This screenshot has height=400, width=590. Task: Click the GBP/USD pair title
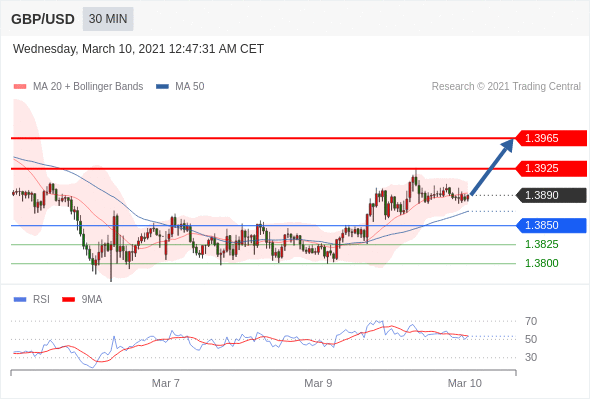(43, 19)
